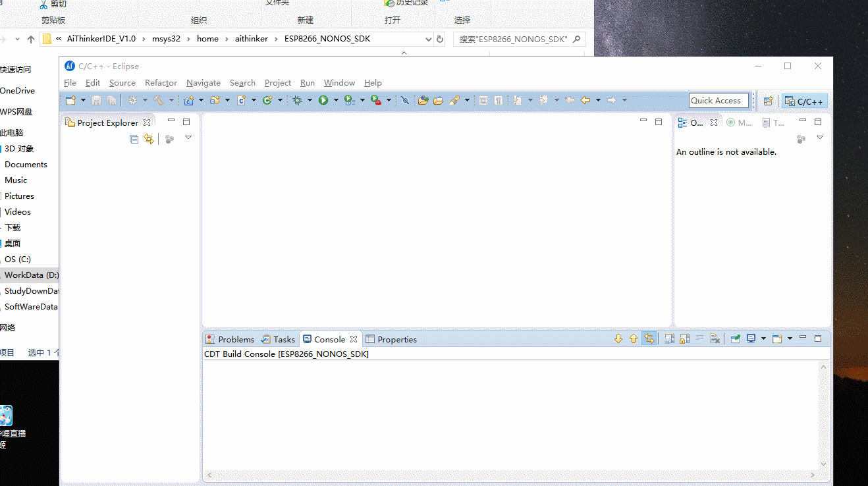Viewport: 868px width, 486px height.
Task: Toggle Show Whitespace Characters icon
Action: point(499,100)
